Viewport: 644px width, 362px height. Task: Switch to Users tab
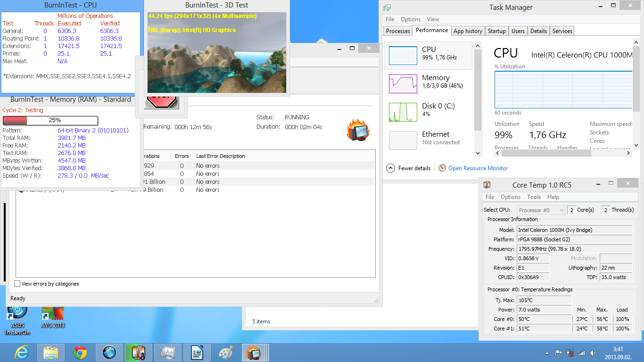tap(518, 31)
